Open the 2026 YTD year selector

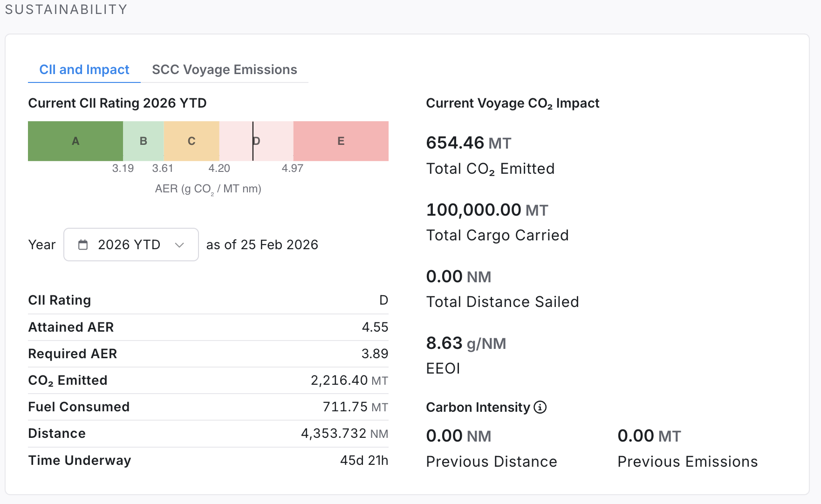[x=130, y=245]
